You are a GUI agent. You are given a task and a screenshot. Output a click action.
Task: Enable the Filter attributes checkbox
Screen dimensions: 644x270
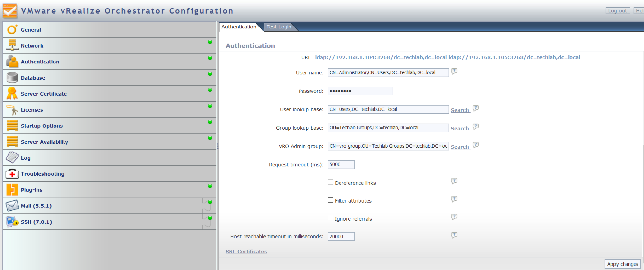click(x=331, y=200)
